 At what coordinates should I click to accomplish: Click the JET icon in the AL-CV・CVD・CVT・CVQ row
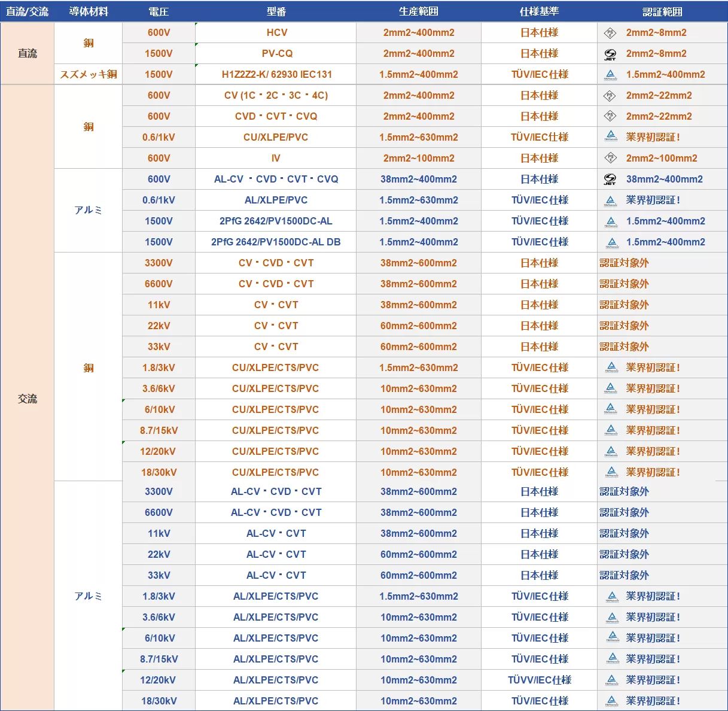tap(610, 179)
